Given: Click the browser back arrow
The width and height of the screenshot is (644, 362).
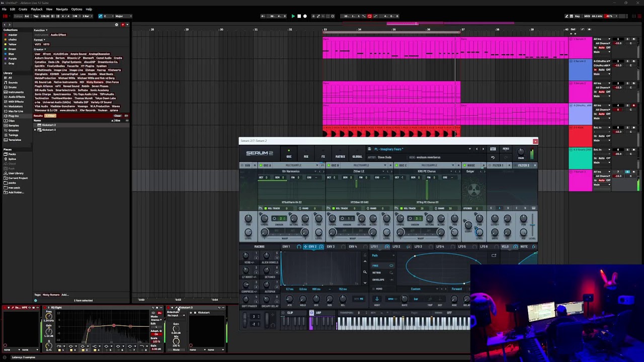Looking at the screenshot, I should 5,25.
